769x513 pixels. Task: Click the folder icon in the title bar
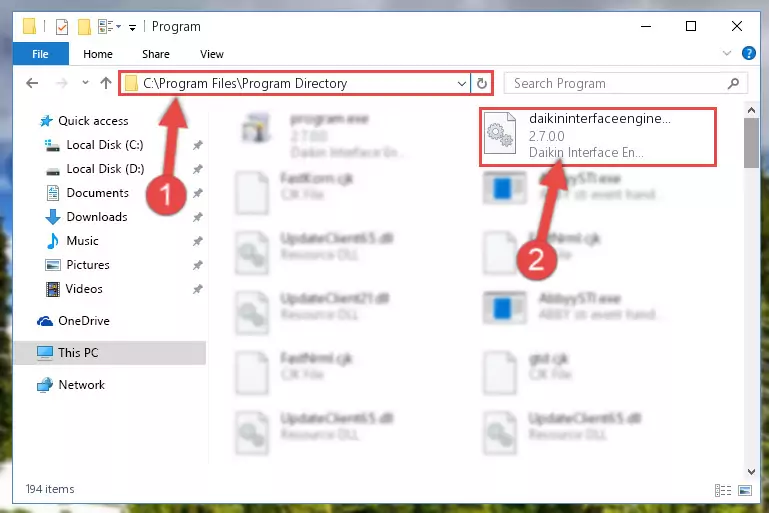pyautogui.click(x=29, y=26)
